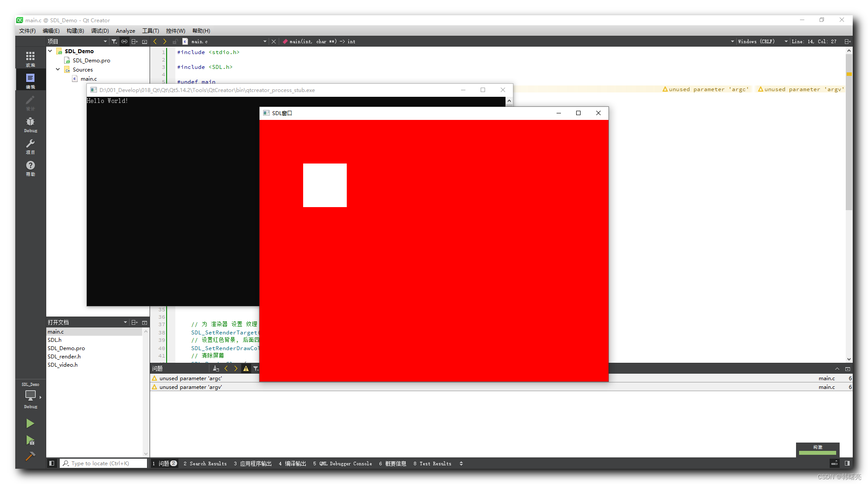Open the 构建(B) menu
Screen dimensions: 868x484
75,31
